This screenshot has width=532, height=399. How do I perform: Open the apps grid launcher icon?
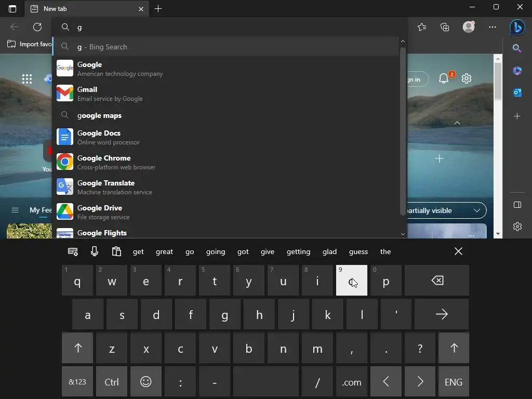pos(27,79)
